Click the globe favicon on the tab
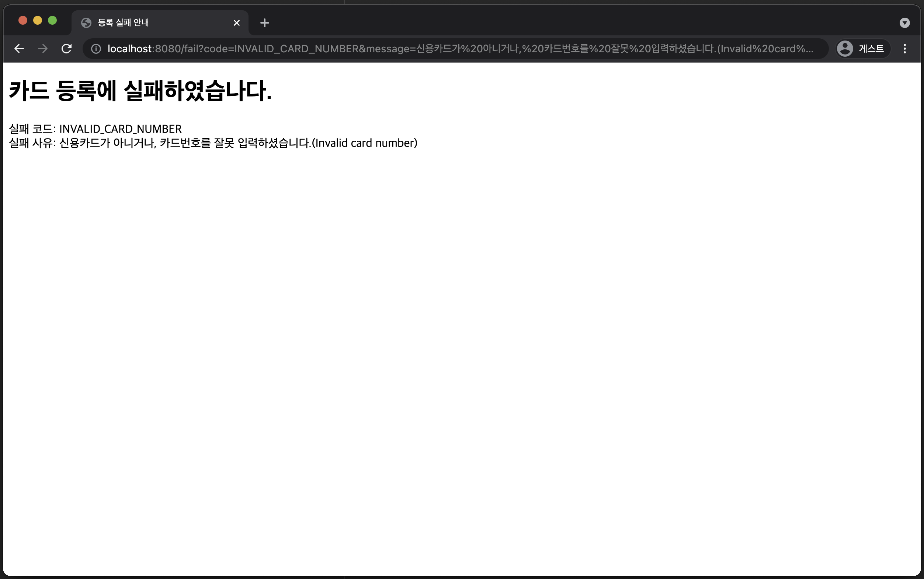The height and width of the screenshot is (579, 924). click(86, 23)
